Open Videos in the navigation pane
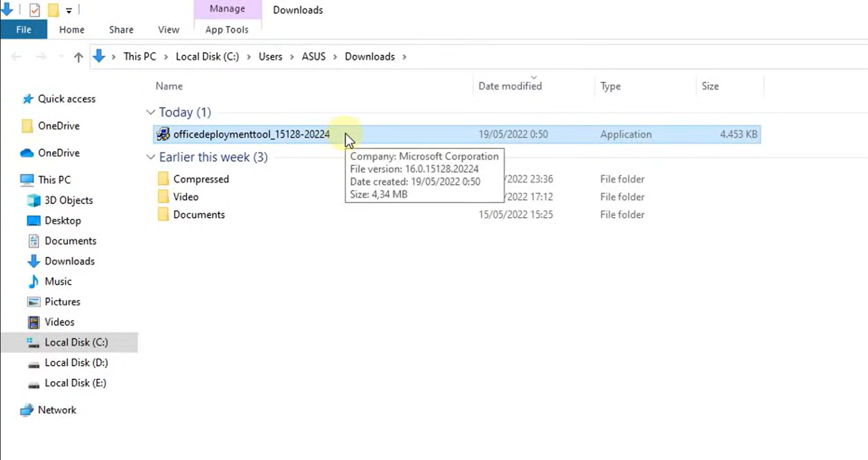Image resolution: width=868 pixels, height=460 pixels. (x=59, y=322)
